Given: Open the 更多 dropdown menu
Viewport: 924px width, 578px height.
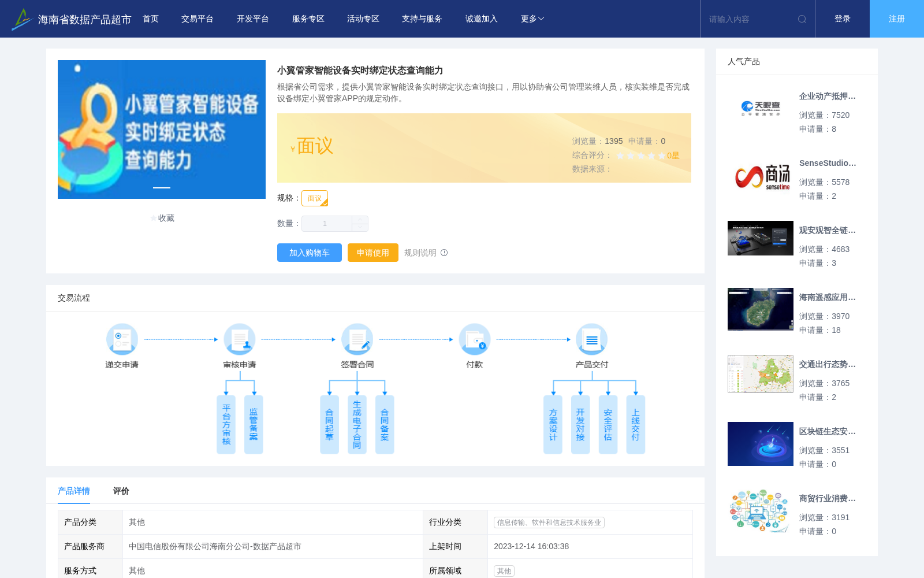Looking at the screenshot, I should click(532, 19).
